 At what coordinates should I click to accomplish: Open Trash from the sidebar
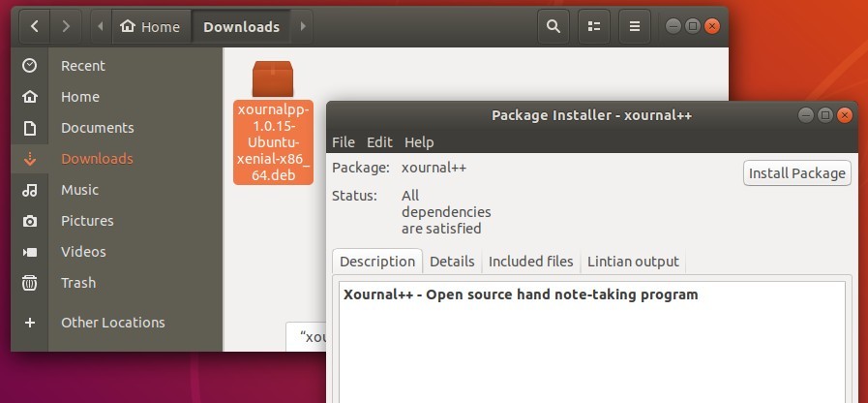click(x=116, y=283)
